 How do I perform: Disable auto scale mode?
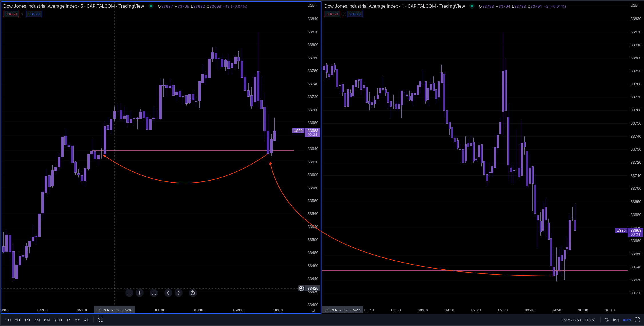627,320
